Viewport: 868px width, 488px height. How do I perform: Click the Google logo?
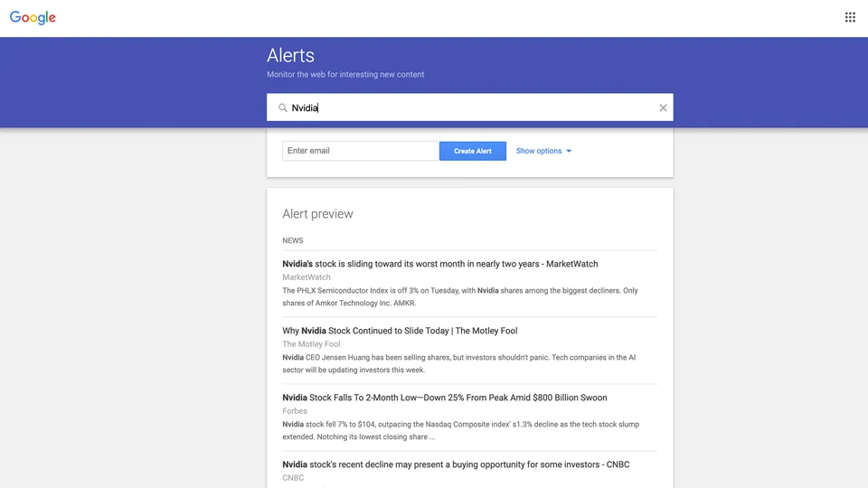33,18
